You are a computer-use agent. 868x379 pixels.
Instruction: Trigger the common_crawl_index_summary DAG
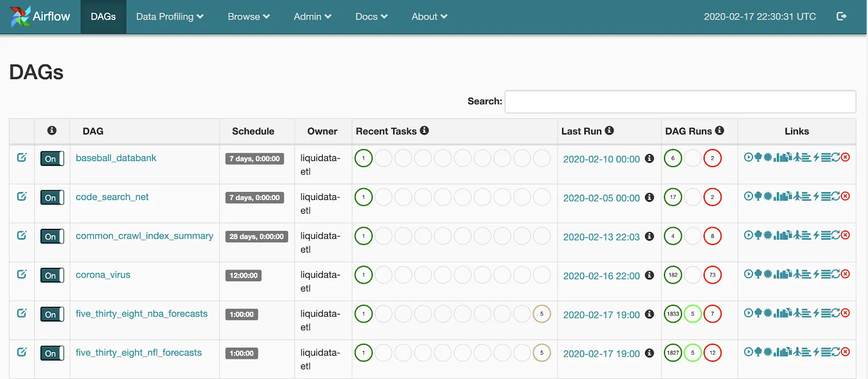[749, 235]
